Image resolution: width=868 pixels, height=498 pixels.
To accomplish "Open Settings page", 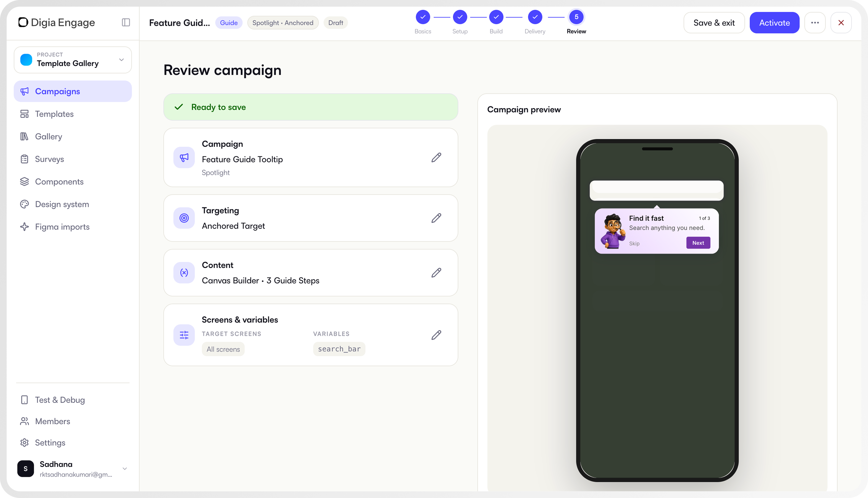I will 73,443.
